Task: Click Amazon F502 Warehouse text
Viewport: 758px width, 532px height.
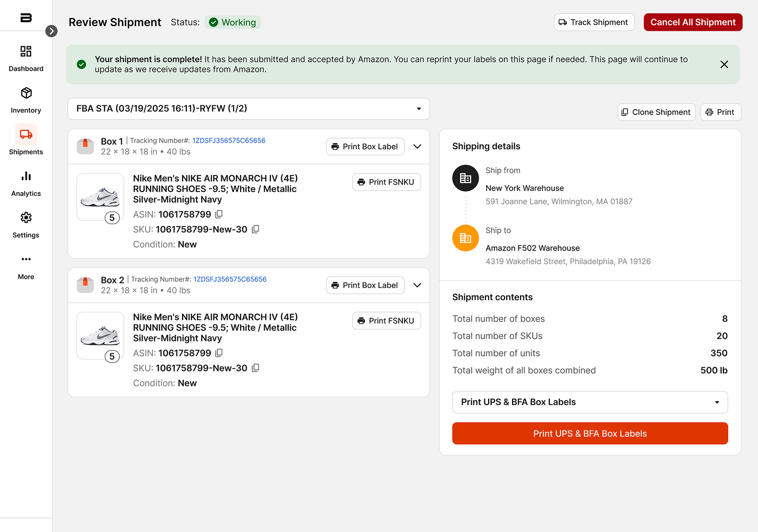Action: (532, 248)
